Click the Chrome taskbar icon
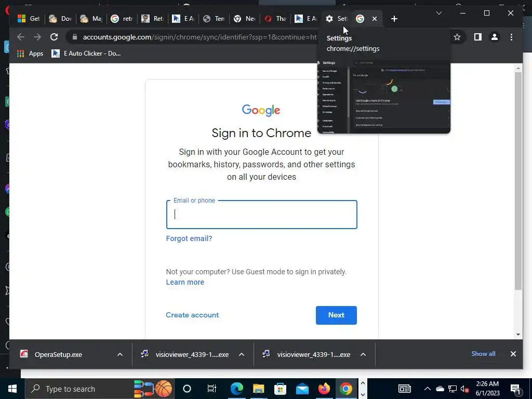Image resolution: width=532 pixels, height=399 pixels. click(x=345, y=389)
